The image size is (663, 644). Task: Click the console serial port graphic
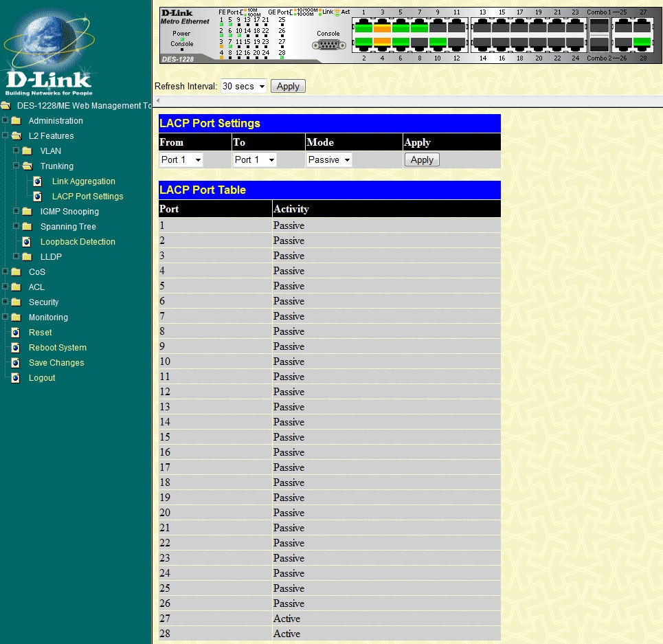coord(328,45)
